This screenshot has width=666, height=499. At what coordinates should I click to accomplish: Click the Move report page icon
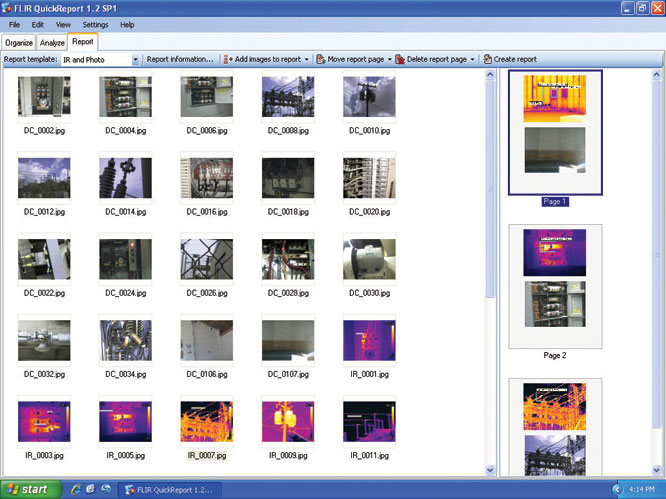point(321,59)
